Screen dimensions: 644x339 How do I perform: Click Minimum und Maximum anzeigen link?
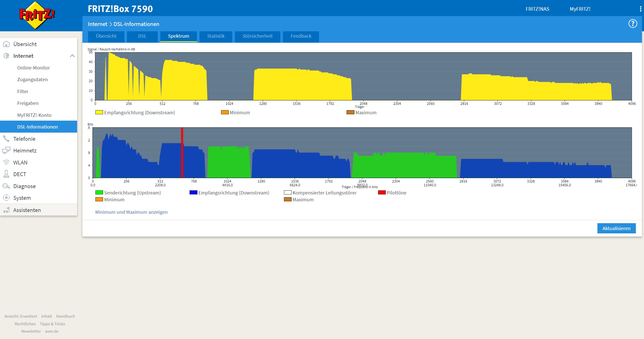(131, 212)
